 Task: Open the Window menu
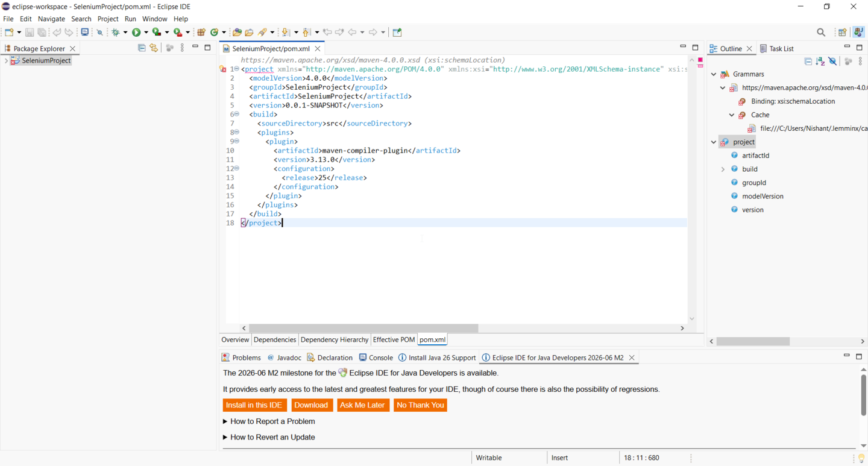(155, 19)
